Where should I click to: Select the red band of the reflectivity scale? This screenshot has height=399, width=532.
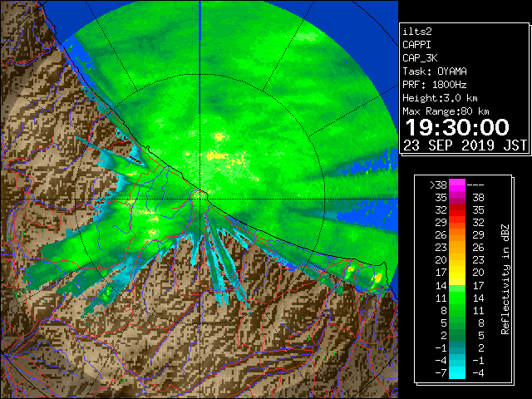[x=457, y=210]
